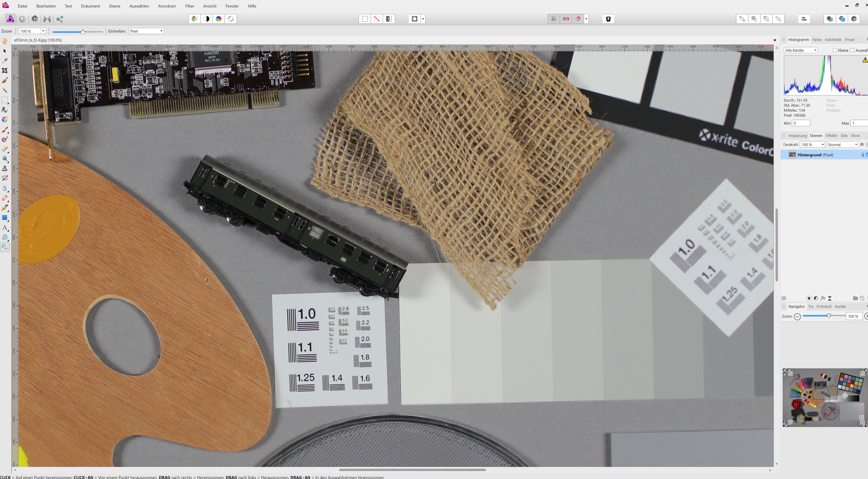Click Select All marquee toolbar icon

[365, 19]
